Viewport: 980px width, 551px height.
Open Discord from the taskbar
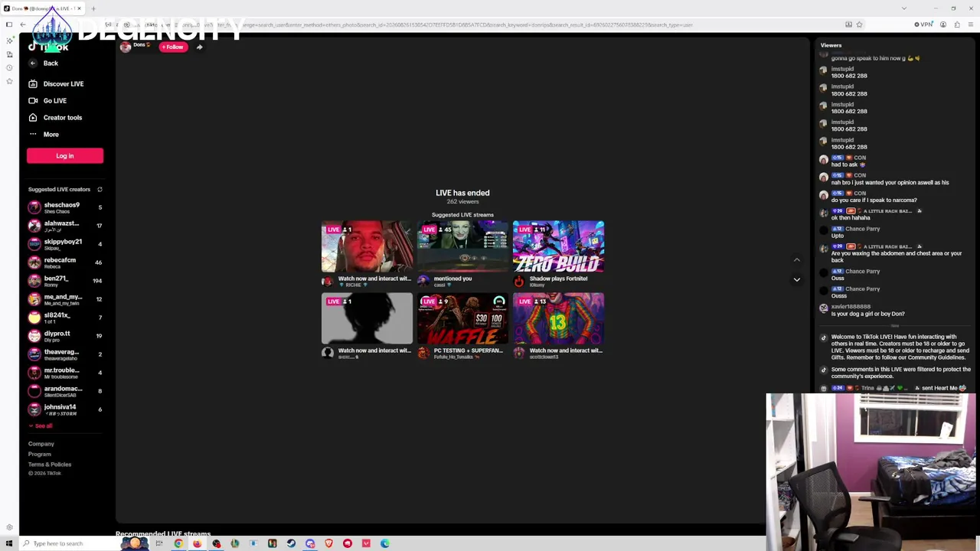[310, 543]
